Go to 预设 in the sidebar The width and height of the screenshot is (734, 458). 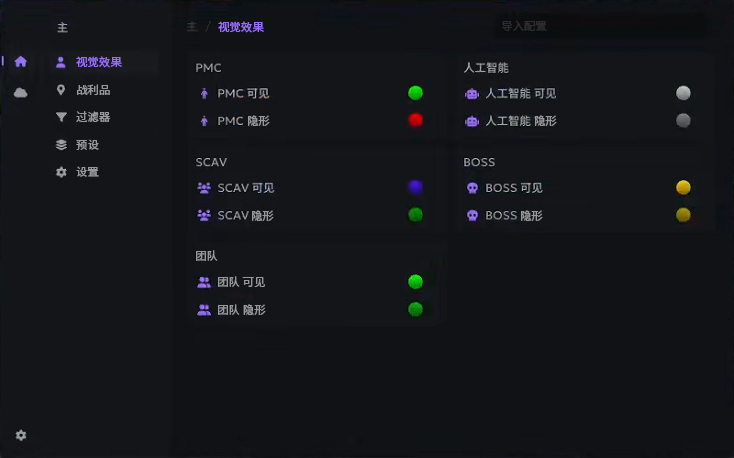[x=87, y=145]
